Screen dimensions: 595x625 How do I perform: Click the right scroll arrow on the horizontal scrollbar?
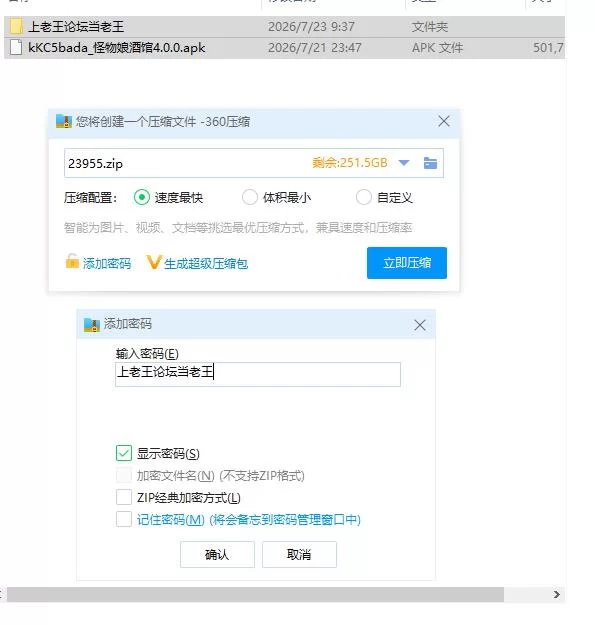(x=556, y=594)
